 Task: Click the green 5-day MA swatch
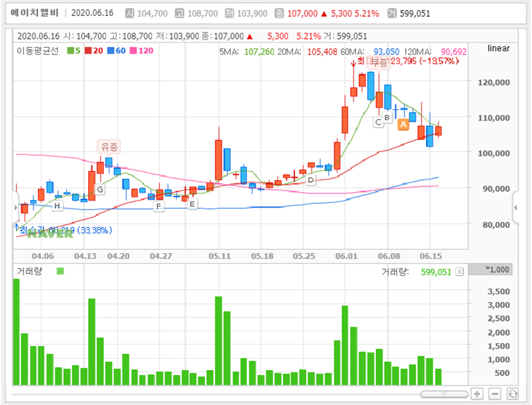click(x=71, y=51)
